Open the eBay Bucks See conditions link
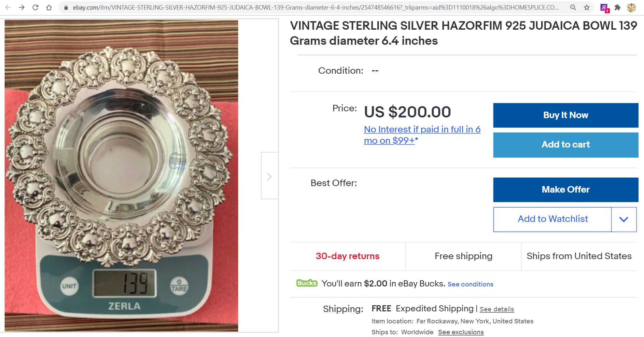644x337 pixels. pos(470,284)
